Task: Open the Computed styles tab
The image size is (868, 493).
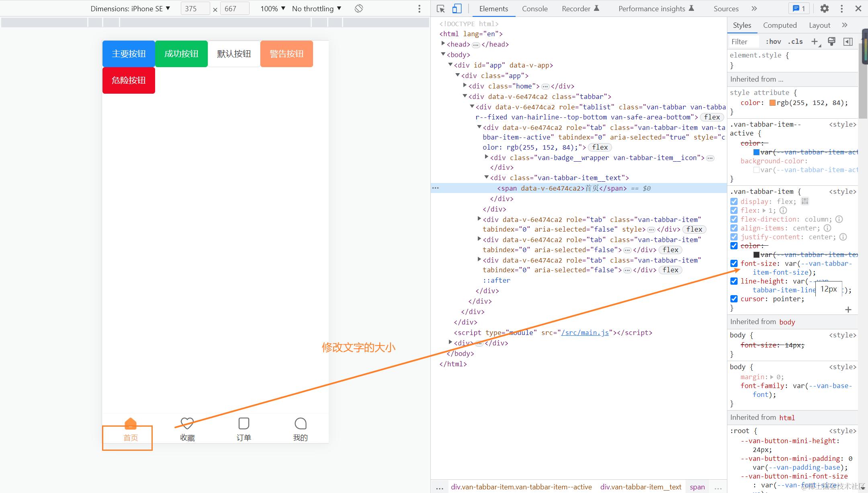Action: click(780, 25)
